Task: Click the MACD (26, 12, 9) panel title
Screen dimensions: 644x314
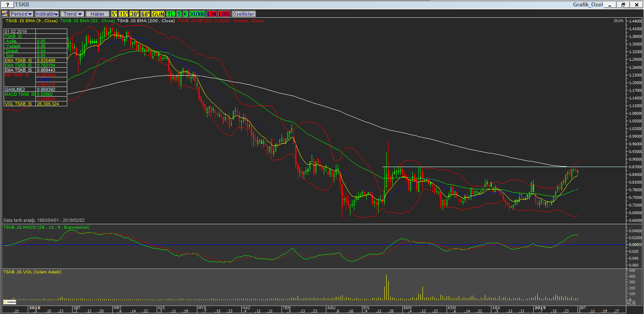Action: pos(46,227)
